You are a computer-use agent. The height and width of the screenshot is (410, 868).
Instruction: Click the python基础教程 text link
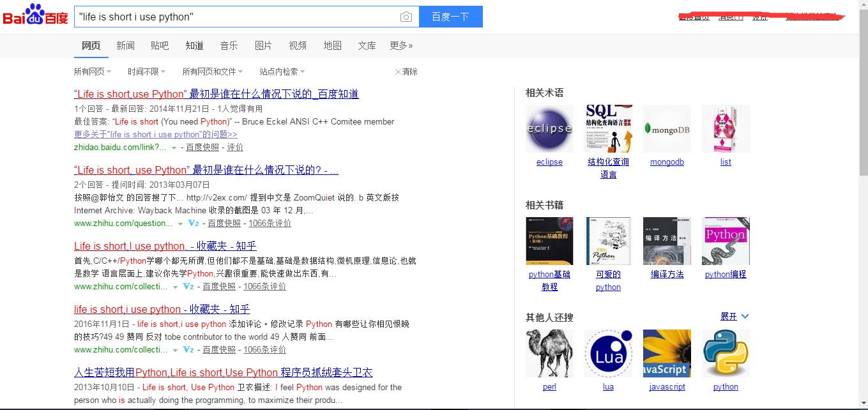point(549,280)
